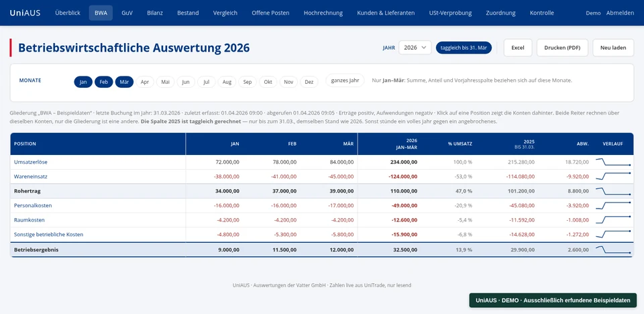The image size is (644, 314).
Task: Click the 234.000,00 Umsatzerlöse total
Action: click(403, 162)
